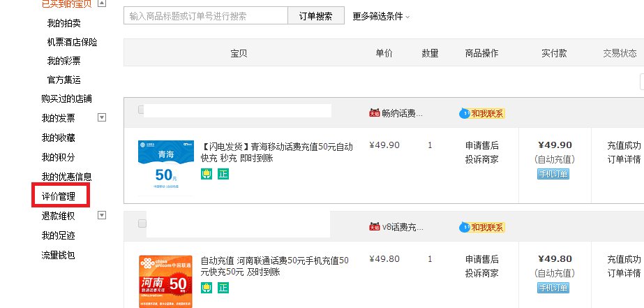Screen dimensions: 644x308
Task: Open 评价管理 in the sidebar
Action: [59, 196]
